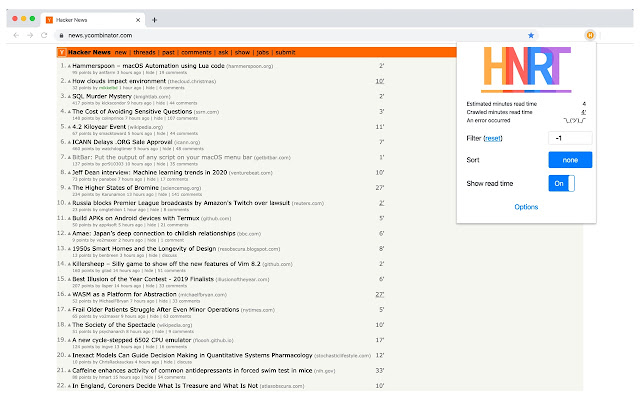Open the 'jobs' menu item

pos(262,52)
